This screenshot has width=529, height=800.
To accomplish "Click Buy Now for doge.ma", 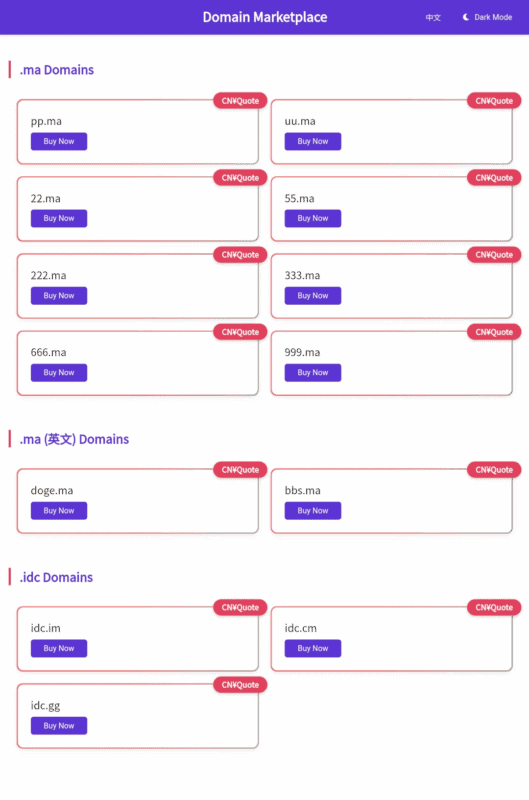I will point(59,511).
